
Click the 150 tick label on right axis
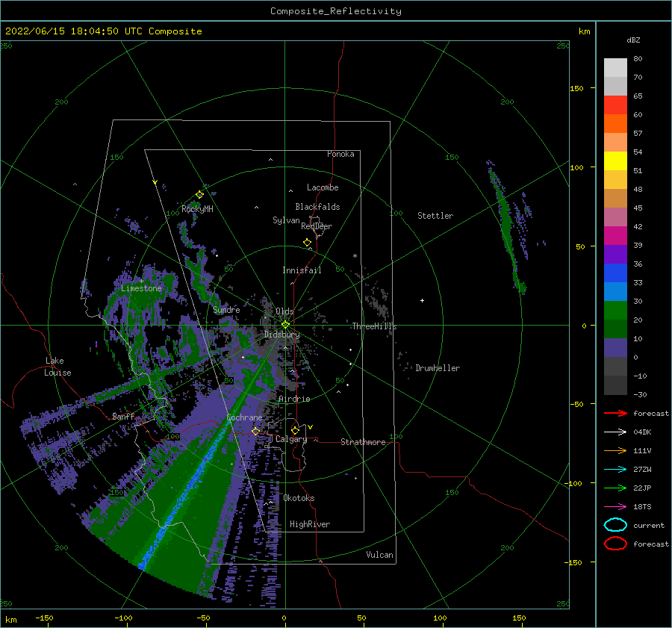pos(576,88)
